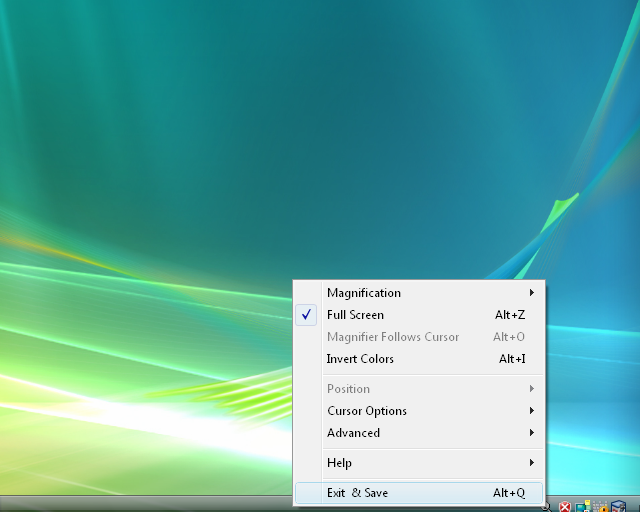The image size is (640, 512).
Task: Open the network monitors tray icon
Action: tap(582, 506)
